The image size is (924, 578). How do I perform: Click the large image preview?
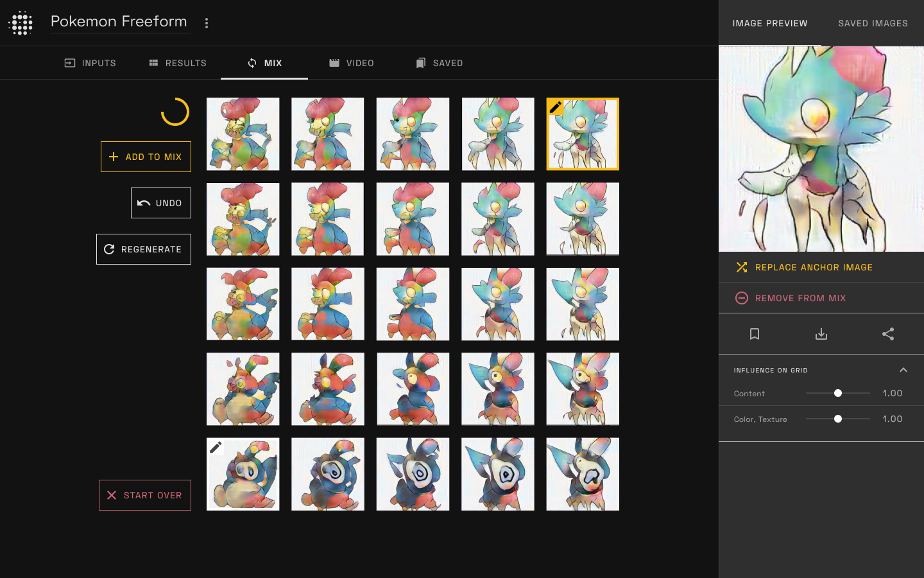821,149
